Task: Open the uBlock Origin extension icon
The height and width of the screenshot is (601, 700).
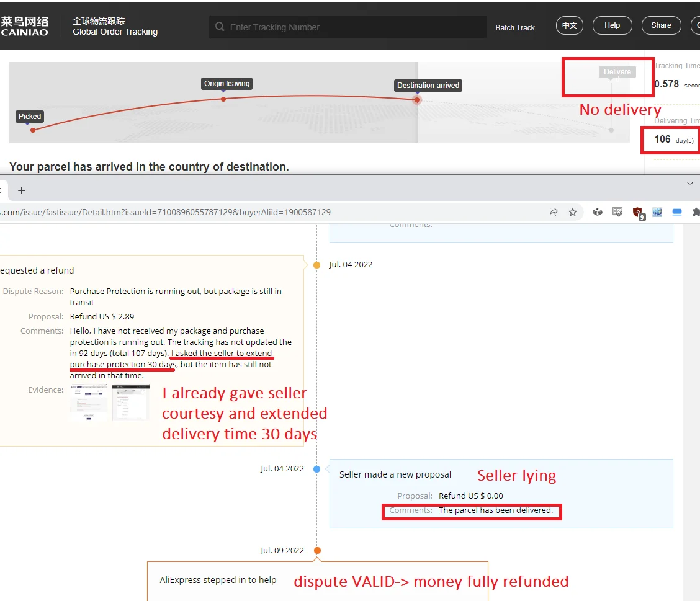Action: [638, 212]
